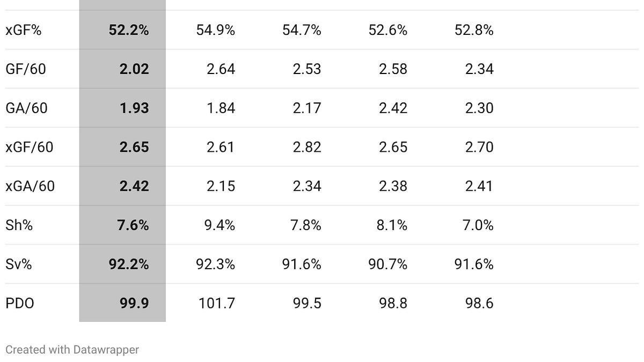Viewport: 644px width, 362px height.
Task: Click the 2.34 value in GF/60 row
Action: [x=479, y=69]
